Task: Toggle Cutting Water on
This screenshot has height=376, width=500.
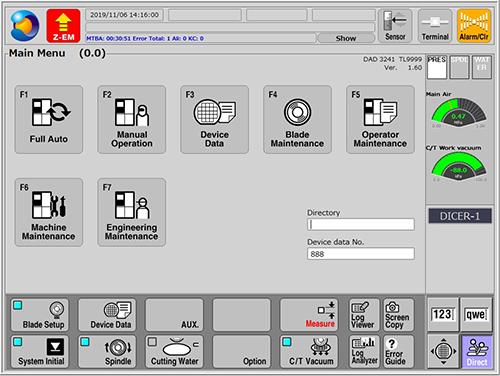Action: (x=174, y=352)
